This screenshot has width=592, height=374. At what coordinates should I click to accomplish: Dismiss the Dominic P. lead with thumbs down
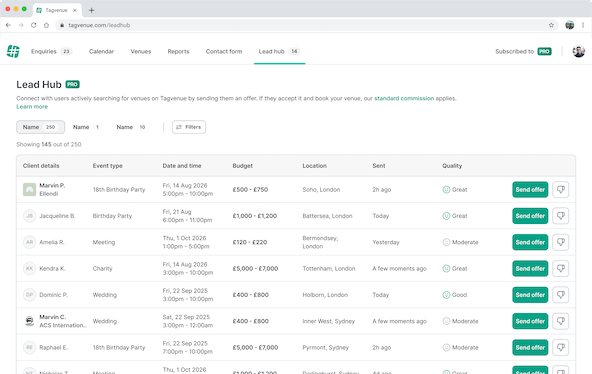tap(561, 295)
